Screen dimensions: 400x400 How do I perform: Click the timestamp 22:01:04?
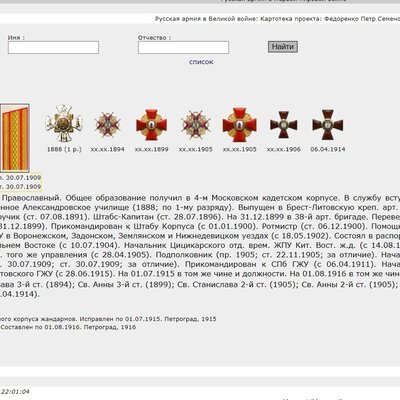15,391
